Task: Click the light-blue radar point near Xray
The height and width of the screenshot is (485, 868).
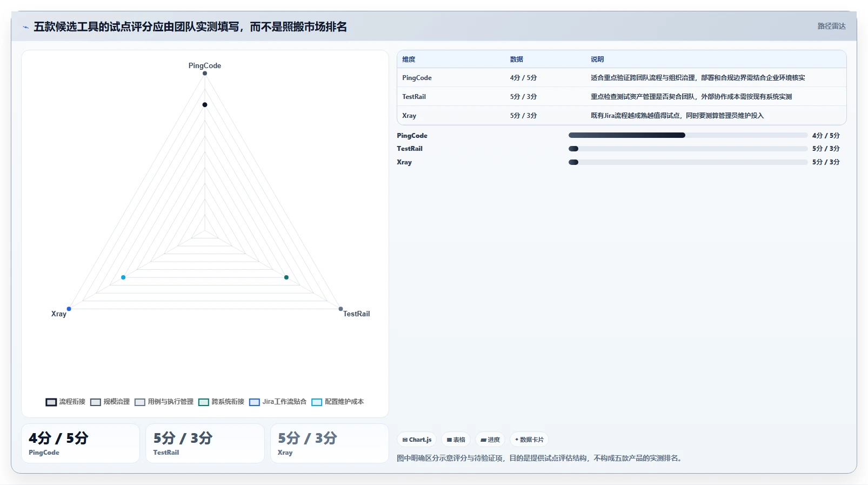Action: 123,277
